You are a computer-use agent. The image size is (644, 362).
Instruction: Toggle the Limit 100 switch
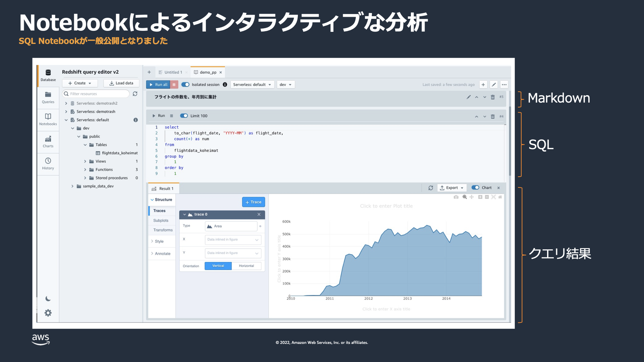pyautogui.click(x=184, y=116)
